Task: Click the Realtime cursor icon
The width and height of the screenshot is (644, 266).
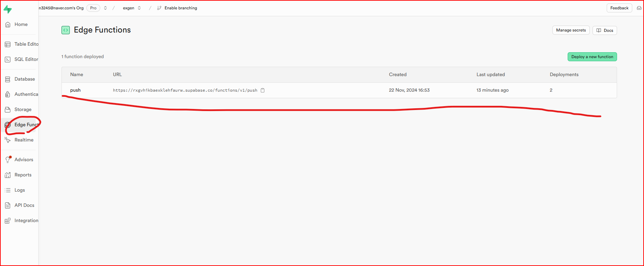Action: point(8,140)
